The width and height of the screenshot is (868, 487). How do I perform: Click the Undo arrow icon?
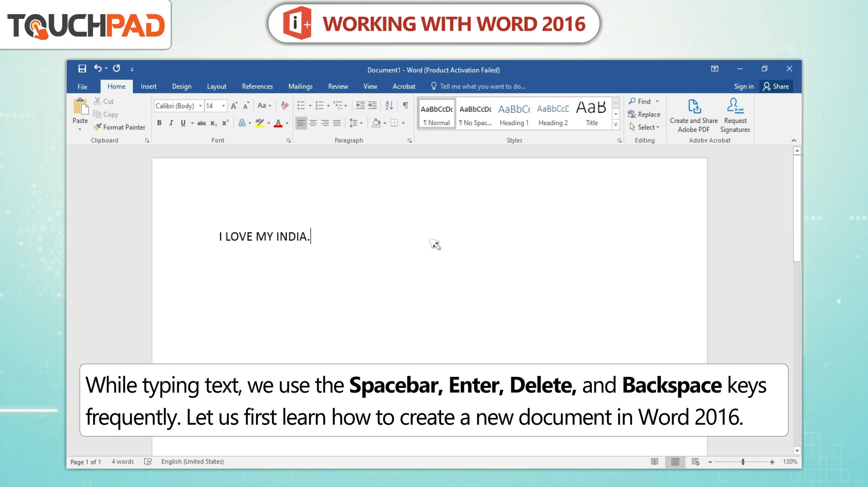(x=98, y=68)
